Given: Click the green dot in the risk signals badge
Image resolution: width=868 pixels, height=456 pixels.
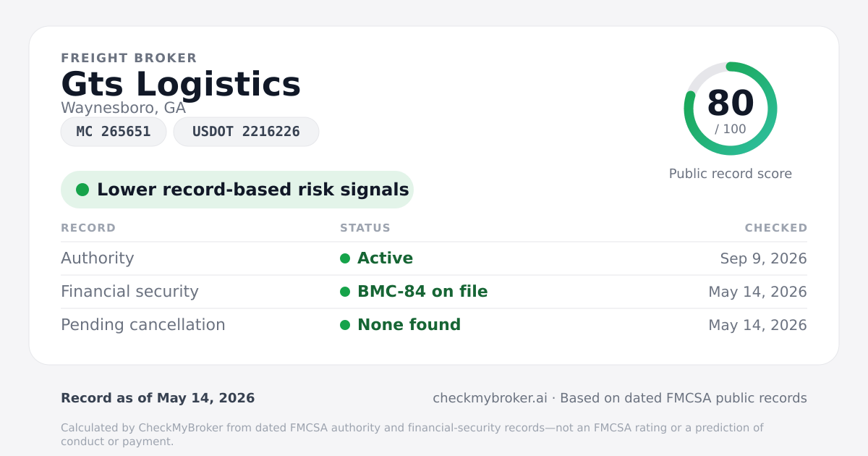Looking at the screenshot, I should click(82, 190).
